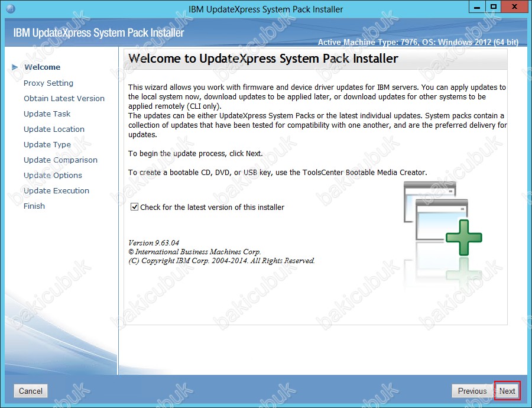
Task: Open Update Comparison step
Action: (x=60, y=160)
